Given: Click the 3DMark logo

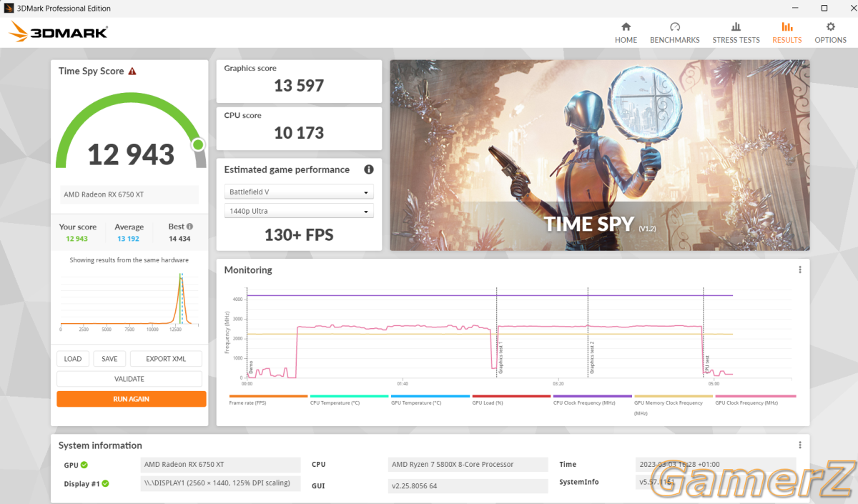Looking at the screenshot, I should (59, 32).
